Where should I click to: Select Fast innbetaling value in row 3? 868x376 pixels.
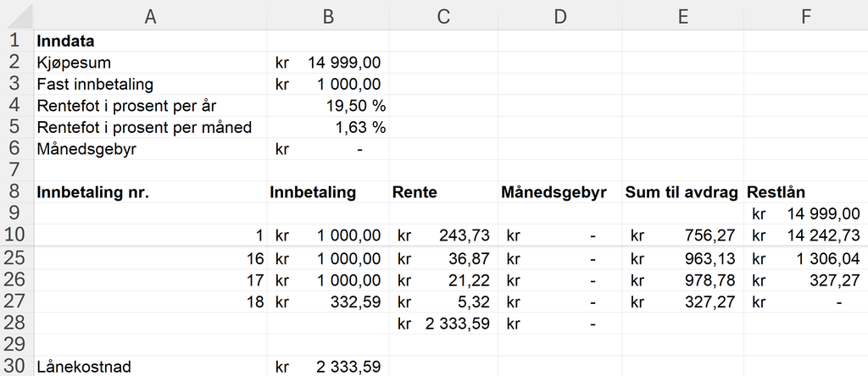point(328,84)
